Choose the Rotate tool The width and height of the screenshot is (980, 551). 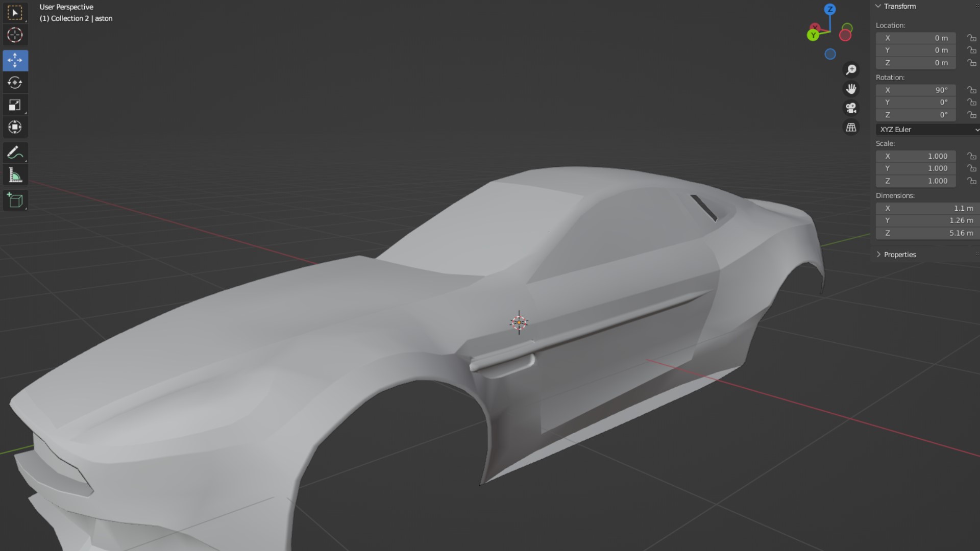tap(15, 83)
